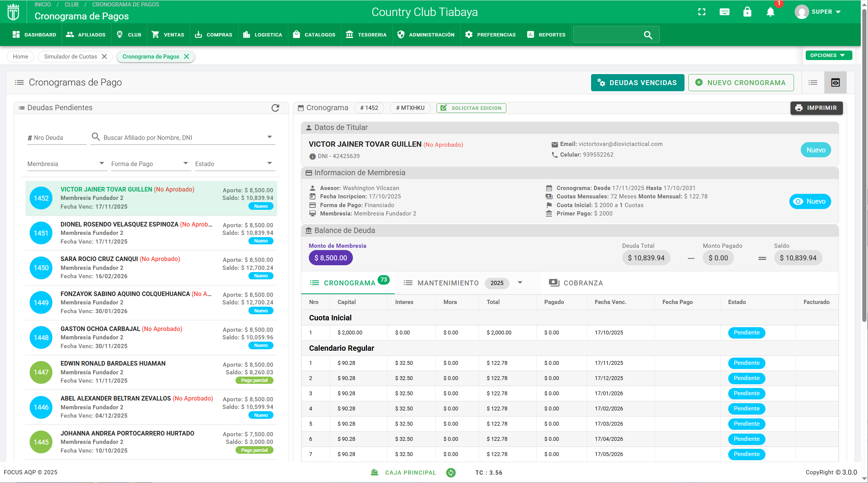This screenshot has width=868, height=483.
Task: Click the lock screen padlock icon
Action: [747, 12]
